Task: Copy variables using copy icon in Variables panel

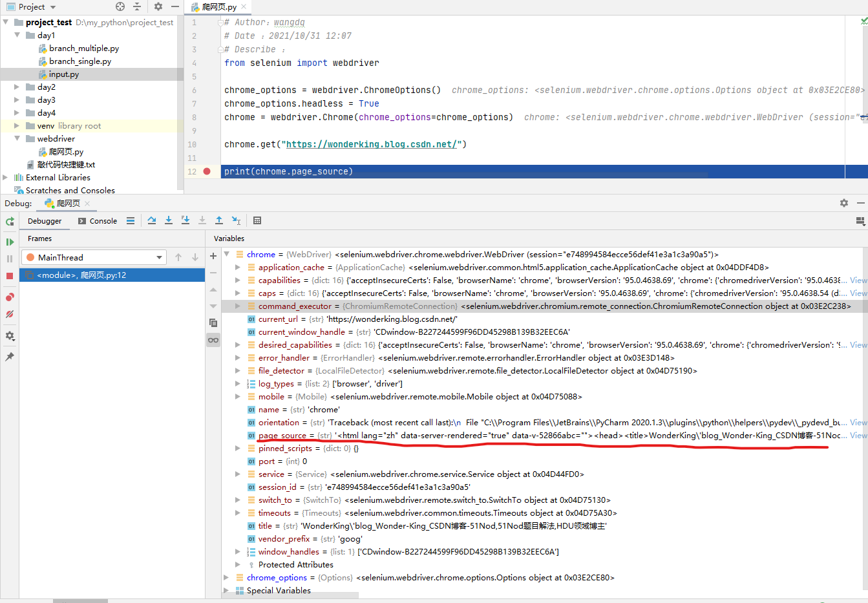Action: 213,323
